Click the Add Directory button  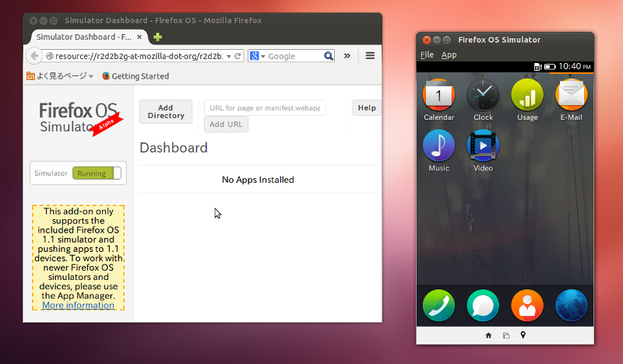pyautogui.click(x=166, y=111)
